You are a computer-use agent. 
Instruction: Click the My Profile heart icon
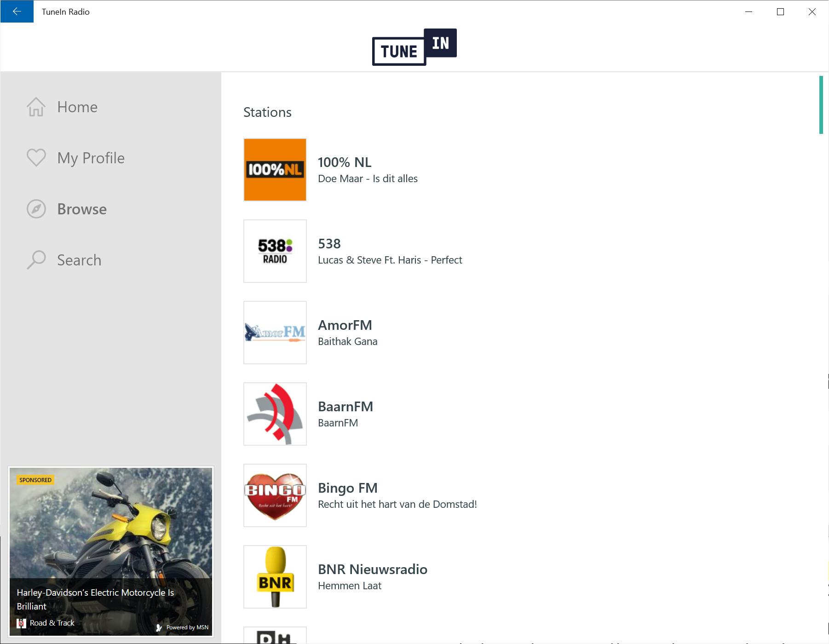click(36, 158)
